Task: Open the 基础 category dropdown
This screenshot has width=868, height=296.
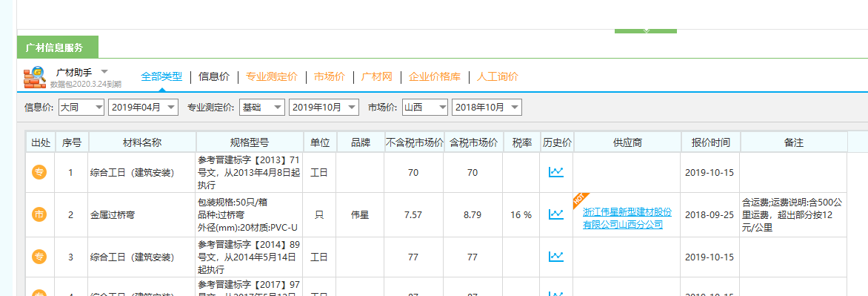Action: coord(262,108)
